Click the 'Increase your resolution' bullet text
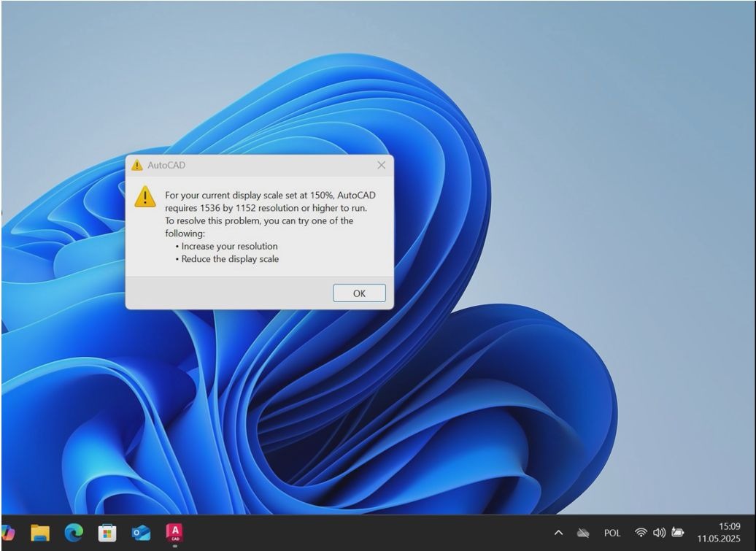 [x=229, y=246]
